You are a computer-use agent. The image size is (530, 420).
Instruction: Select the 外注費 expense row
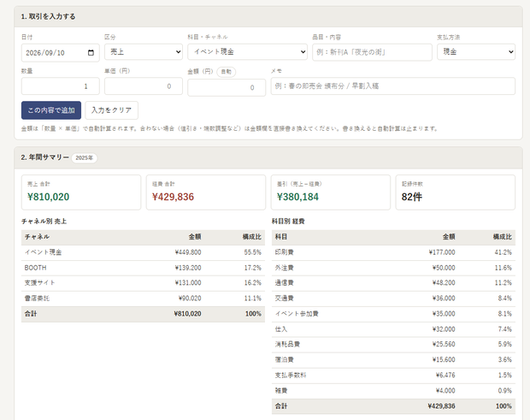click(393, 268)
